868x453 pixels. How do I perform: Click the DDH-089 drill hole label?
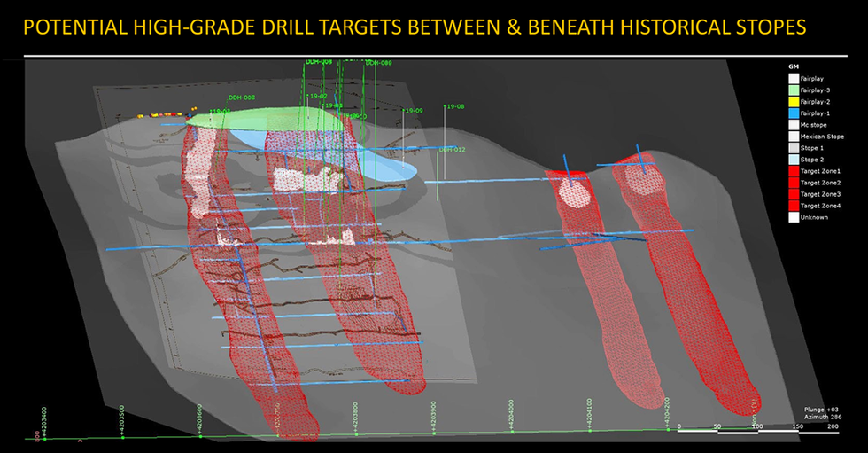378,63
